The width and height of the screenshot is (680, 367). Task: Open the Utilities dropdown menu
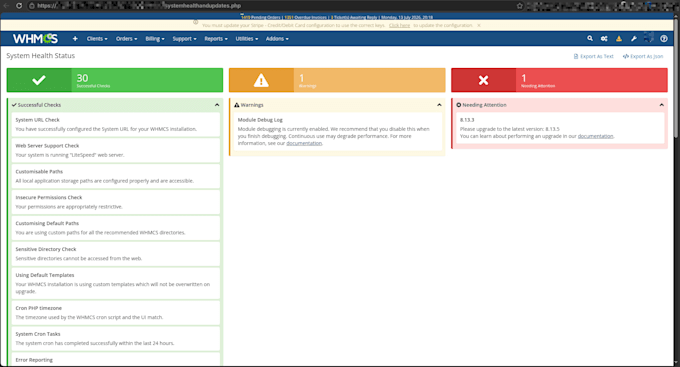[247, 39]
